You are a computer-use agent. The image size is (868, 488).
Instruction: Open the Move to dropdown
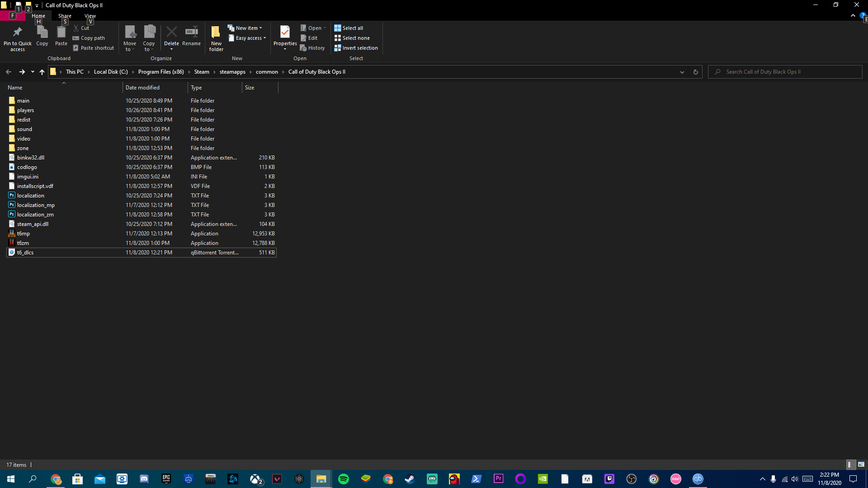pos(130,38)
